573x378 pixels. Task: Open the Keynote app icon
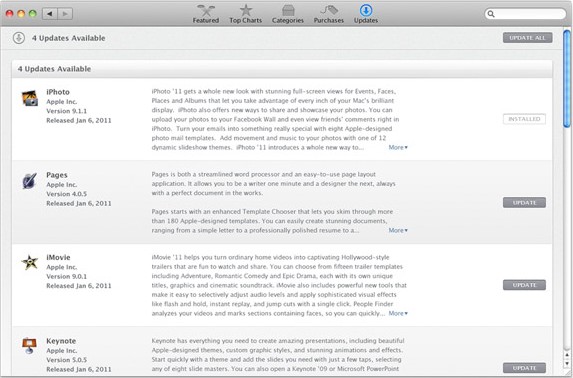click(29, 345)
